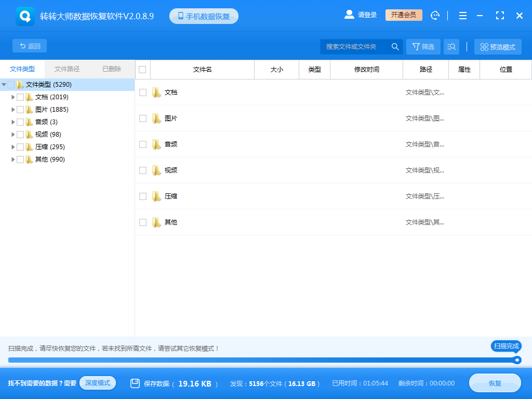Tick the checkbox for 图片 folder row
This screenshot has height=399, width=532.
pyautogui.click(x=142, y=118)
